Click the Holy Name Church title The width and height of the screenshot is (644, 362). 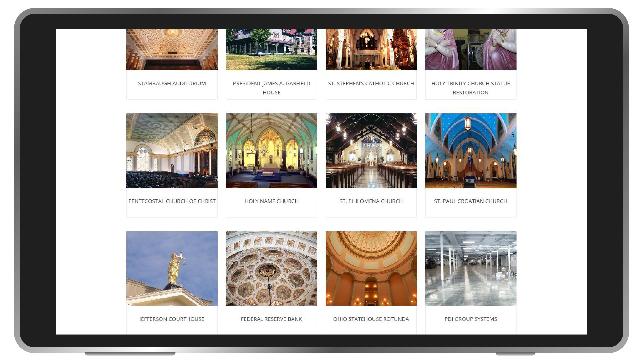[x=271, y=201]
